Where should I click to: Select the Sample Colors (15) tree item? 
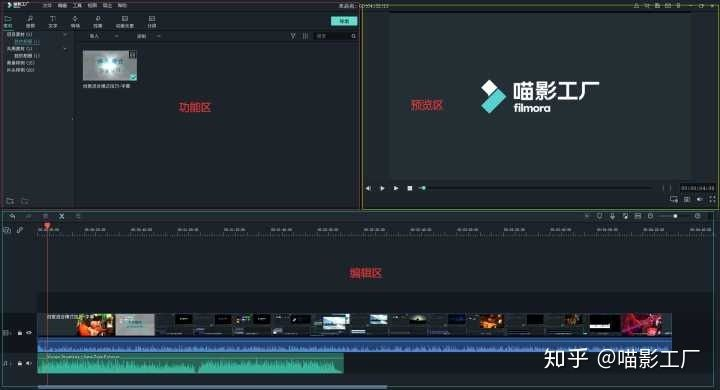click(20, 63)
